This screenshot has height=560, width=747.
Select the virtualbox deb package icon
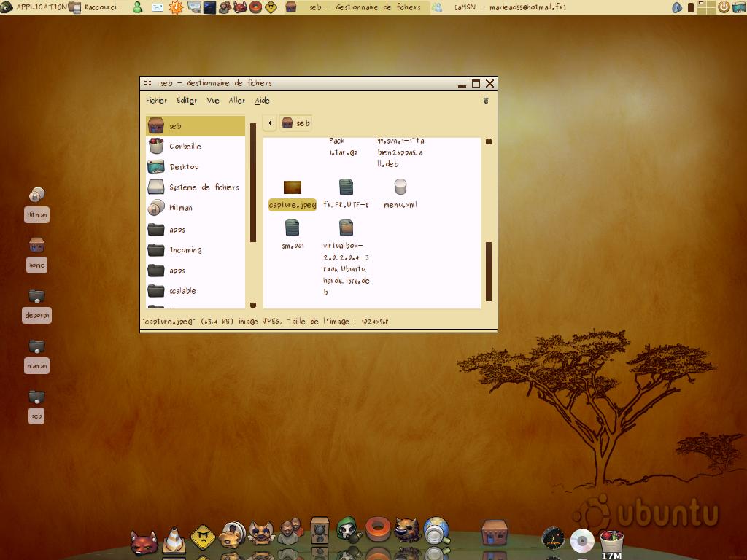coord(346,227)
